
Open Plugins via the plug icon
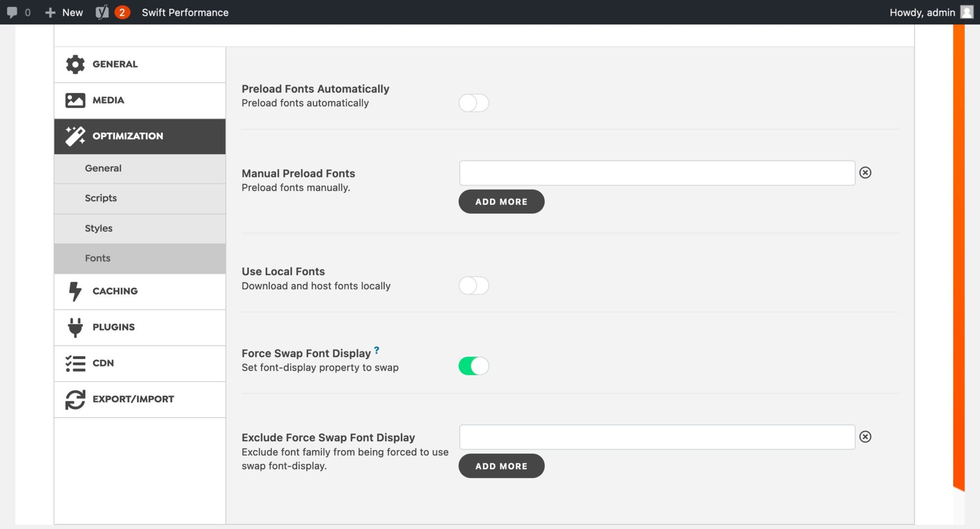pos(74,327)
